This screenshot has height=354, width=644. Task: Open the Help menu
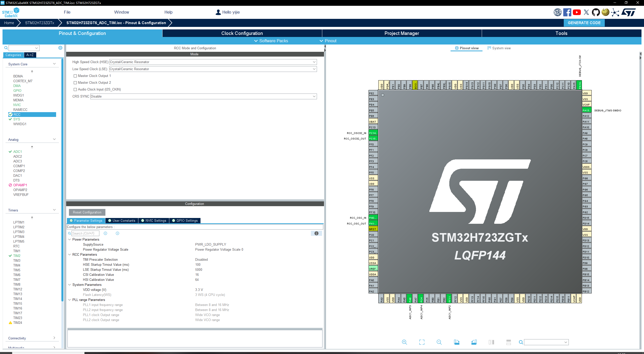(168, 12)
